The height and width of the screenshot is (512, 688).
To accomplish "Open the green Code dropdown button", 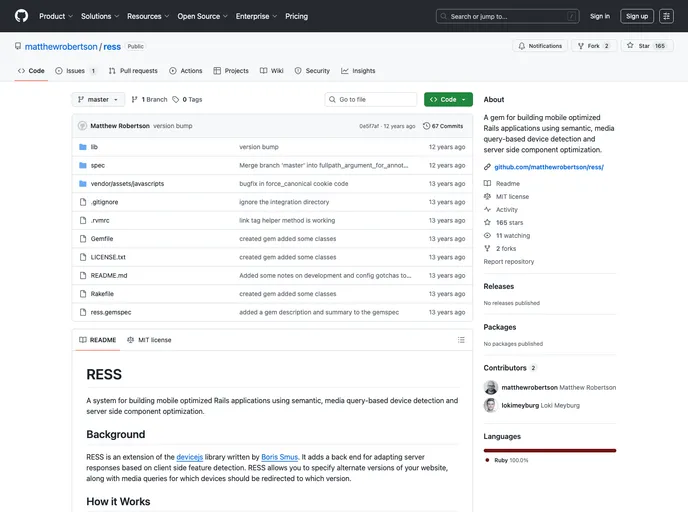I will tap(448, 100).
